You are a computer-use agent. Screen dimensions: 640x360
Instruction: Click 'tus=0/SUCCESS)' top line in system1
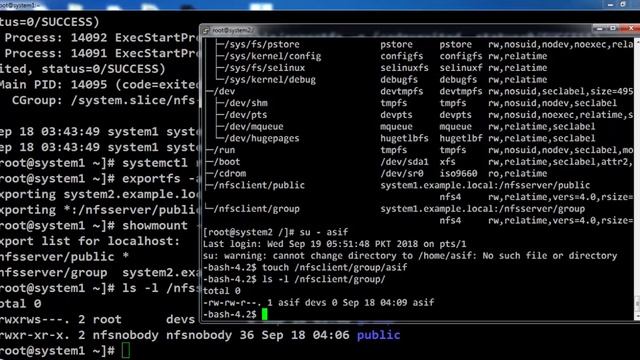[50, 22]
